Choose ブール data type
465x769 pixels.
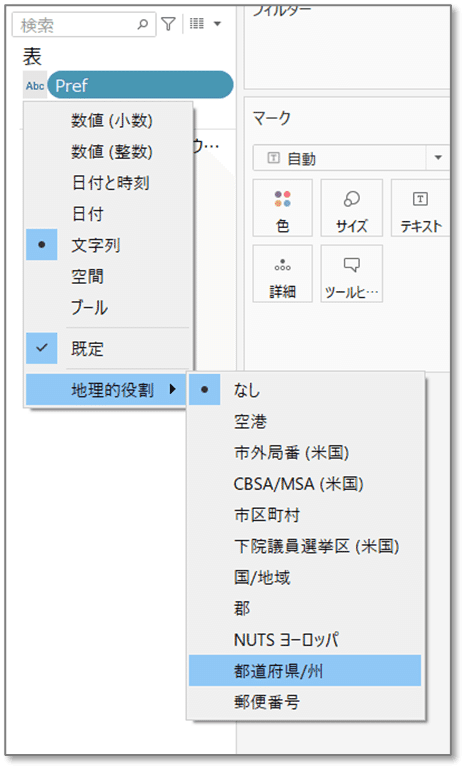click(x=108, y=308)
